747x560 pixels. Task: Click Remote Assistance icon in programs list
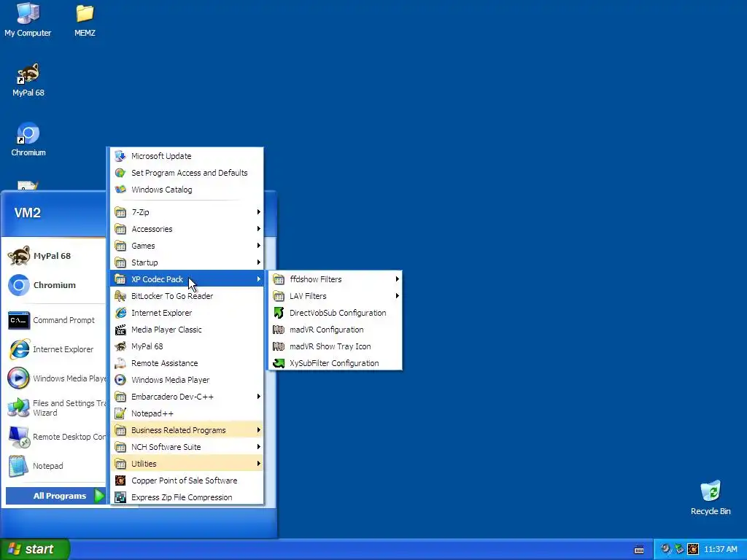(120, 363)
